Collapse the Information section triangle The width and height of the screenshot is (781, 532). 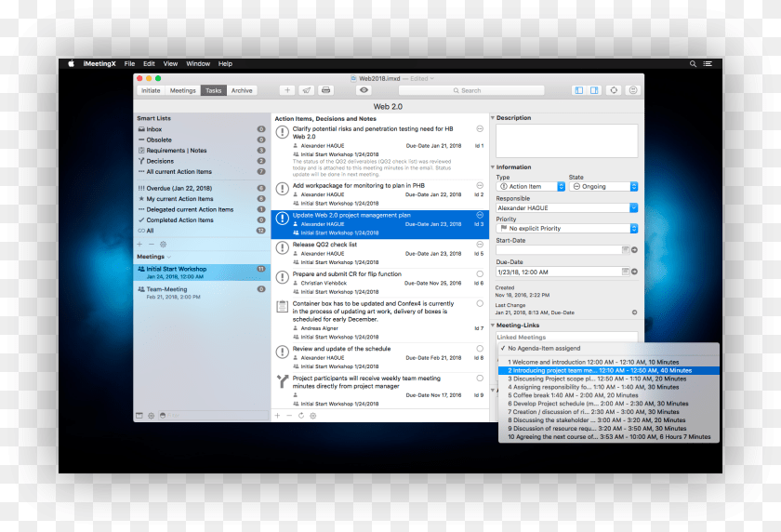[493, 167]
